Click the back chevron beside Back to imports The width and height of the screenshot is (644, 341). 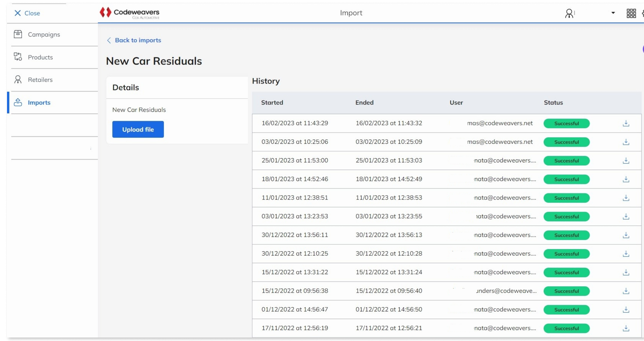[109, 40]
